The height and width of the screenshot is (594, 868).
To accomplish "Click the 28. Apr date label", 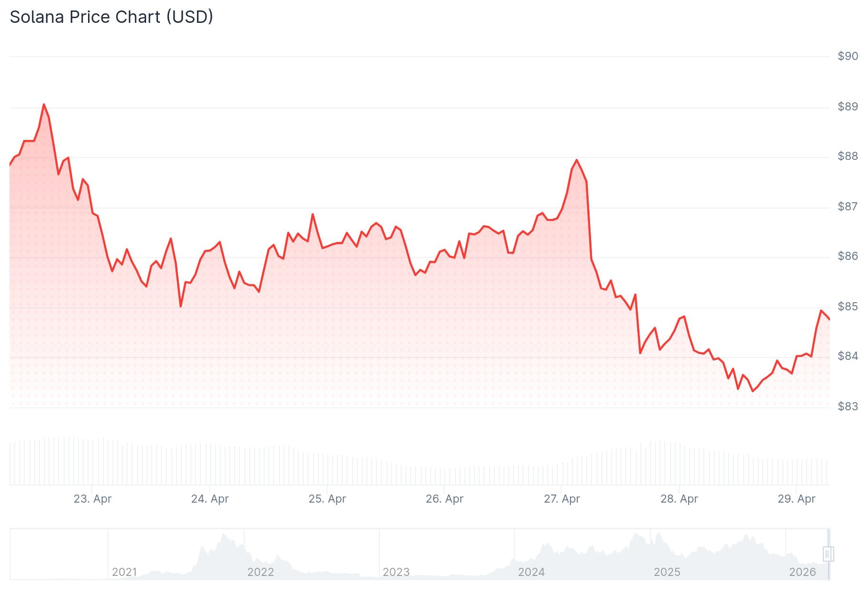I will (x=679, y=499).
